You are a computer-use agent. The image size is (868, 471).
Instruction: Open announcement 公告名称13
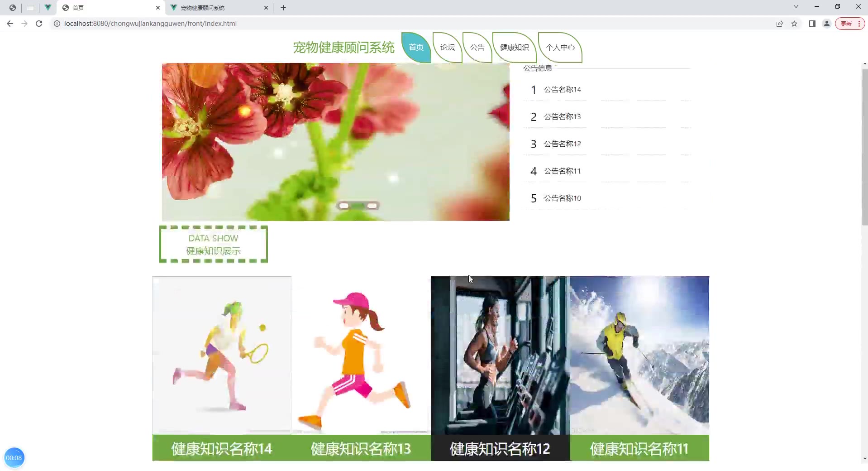(x=562, y=117)
